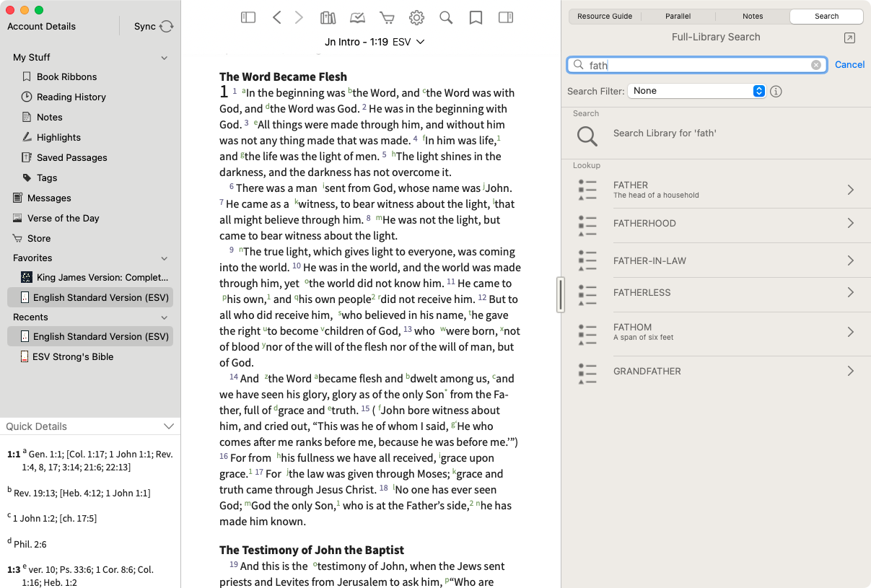
Task: Pop out search panel into new window
Action: pyautogui.click(x=849, y=38)
